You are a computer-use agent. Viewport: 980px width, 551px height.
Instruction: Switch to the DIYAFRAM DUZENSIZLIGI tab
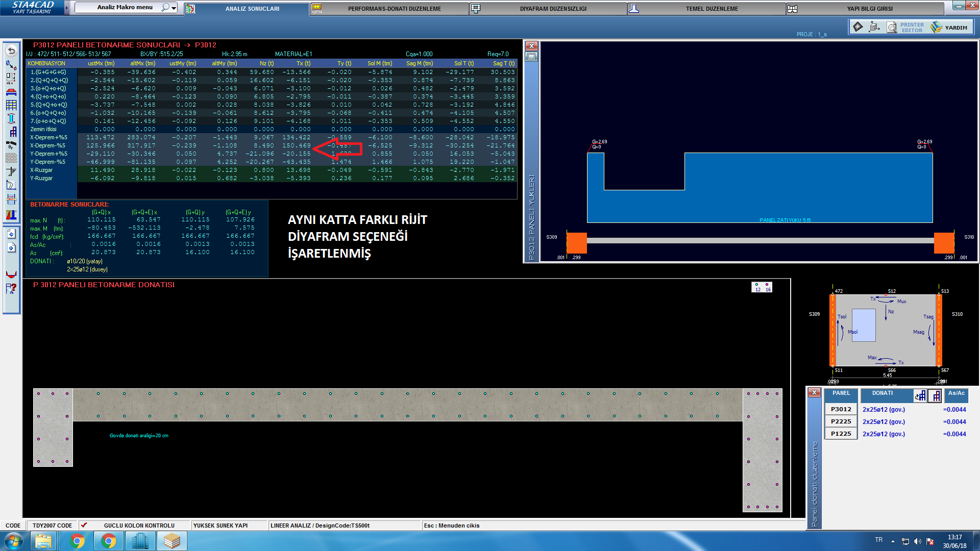coord(548,9)
